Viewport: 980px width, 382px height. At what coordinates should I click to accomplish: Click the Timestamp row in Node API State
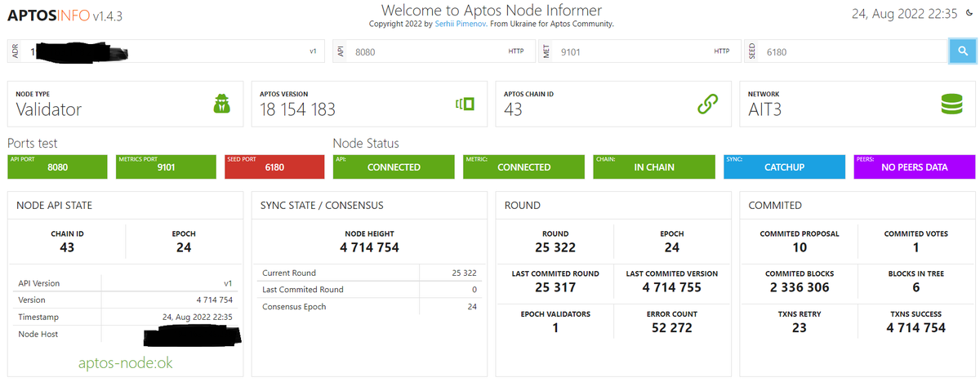click(126, 317)
